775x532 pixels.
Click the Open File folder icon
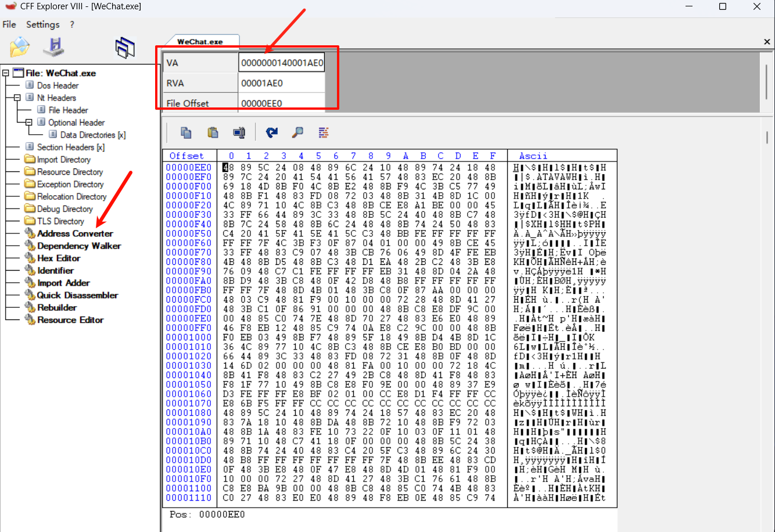[x=19, y=47]
